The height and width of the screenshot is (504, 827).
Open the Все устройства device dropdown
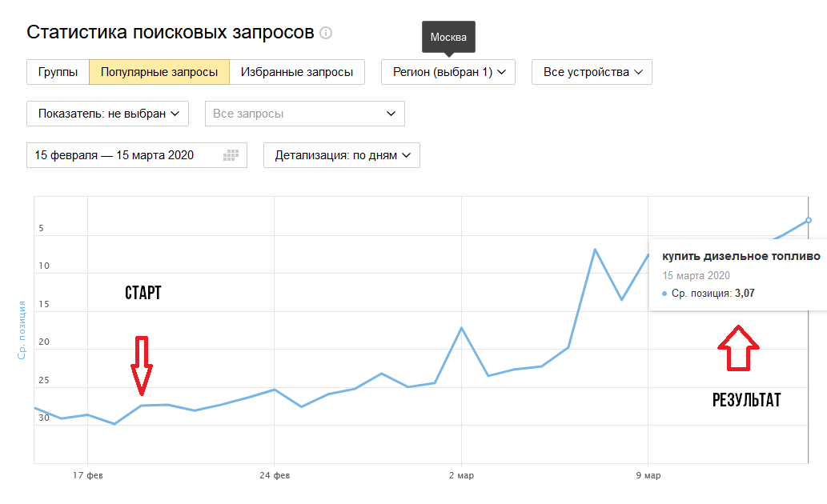click(592, 72)
